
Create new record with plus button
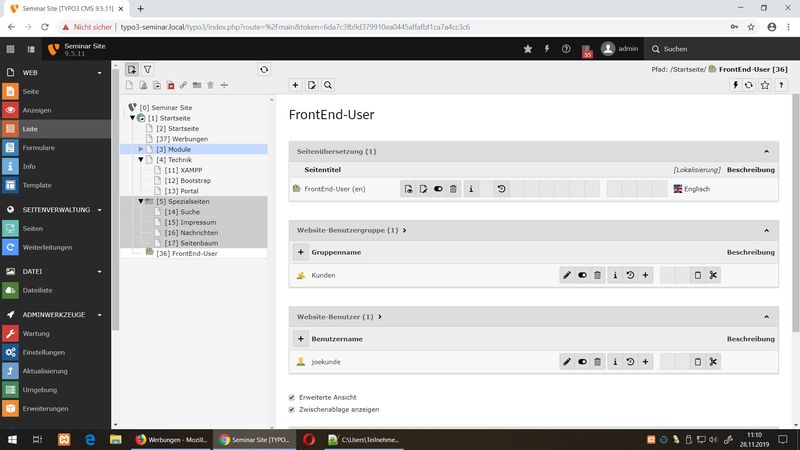[295, 85]
